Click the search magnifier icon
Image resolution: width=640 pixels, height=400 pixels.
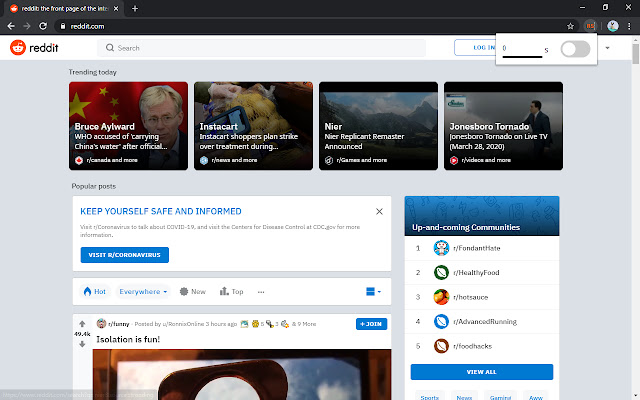click(110, 48)
